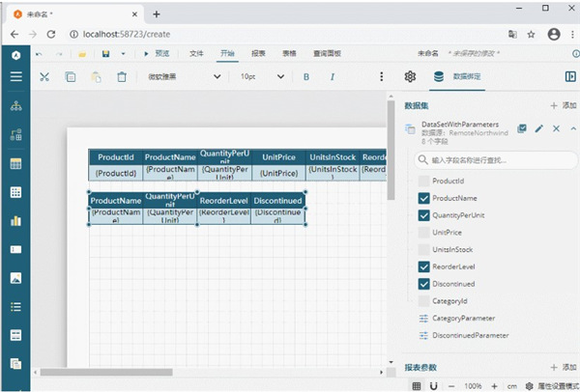Delete DataSetWithParameters using the X icon
The image size is (580, 392).
[x=556, y=128]
